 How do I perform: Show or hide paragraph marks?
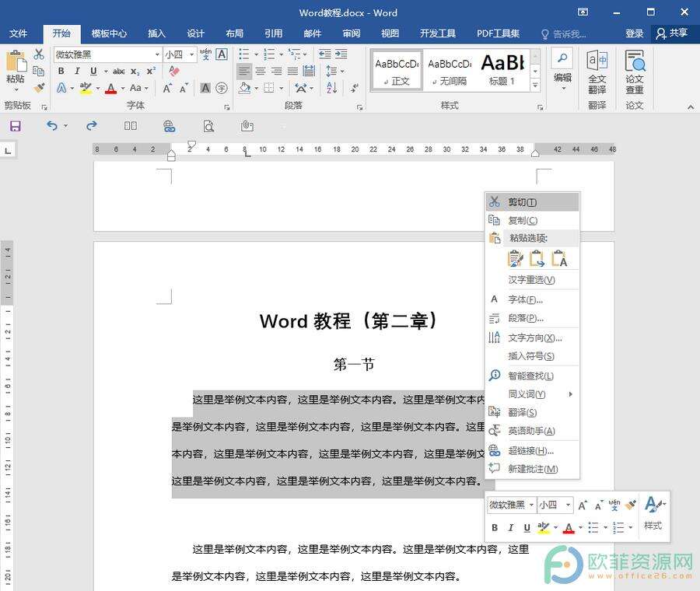click(x=354, y=88)
